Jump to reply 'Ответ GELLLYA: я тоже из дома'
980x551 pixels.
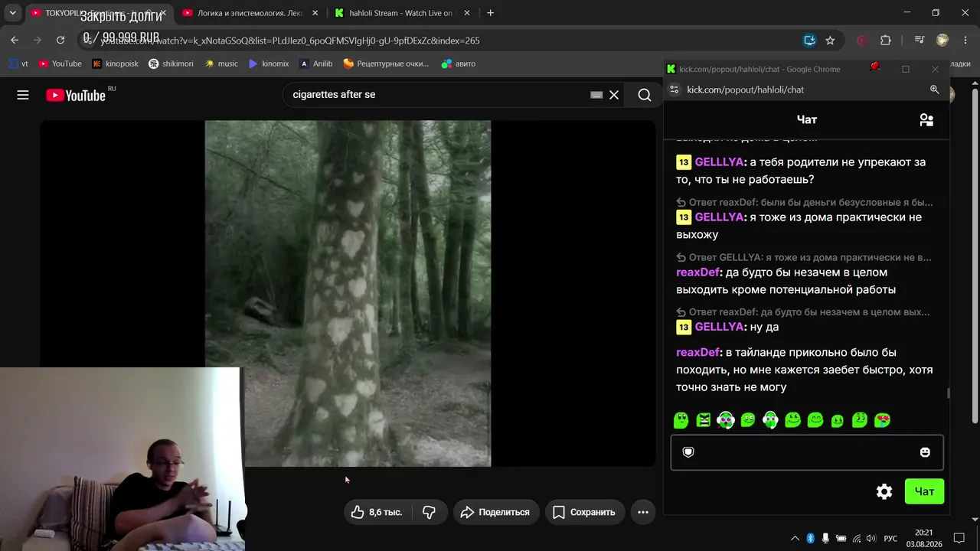pos(804,258)
